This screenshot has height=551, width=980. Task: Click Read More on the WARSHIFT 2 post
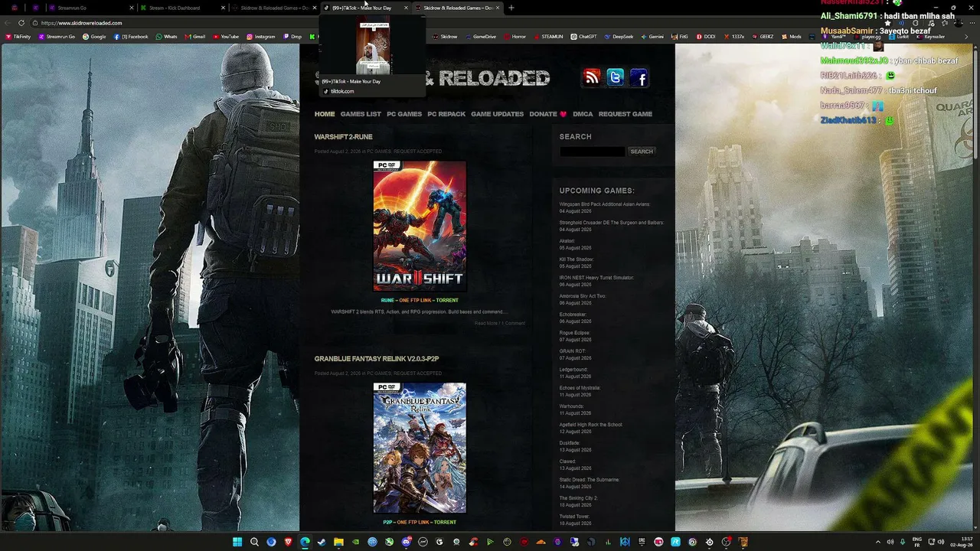coord(486,323)
